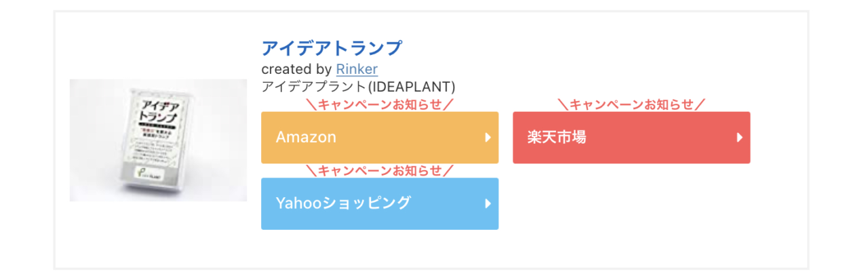Image resolution: width=868 pixels, height=280 pixels.
Task: Visit the blue Yahooショッピング shop button
Action: (x=380, y=203)
